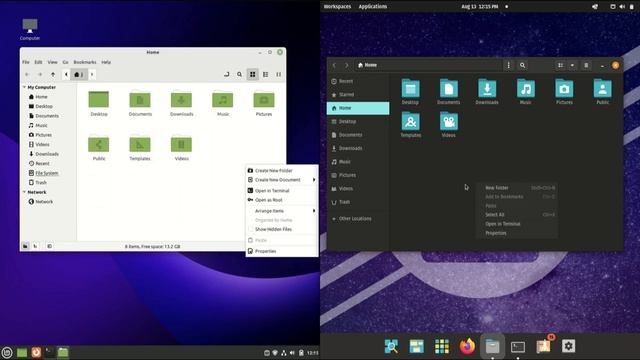Expand Create New Document submenu

pyautogui.click(x=282, y=180)
